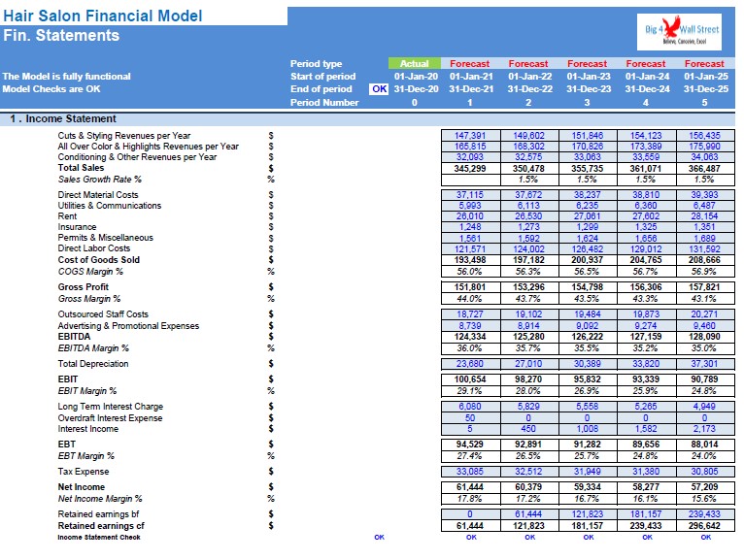Click Overdraft Interest Expense value 50
Viewport: 744px width, 560px height.
pos(470,417)
